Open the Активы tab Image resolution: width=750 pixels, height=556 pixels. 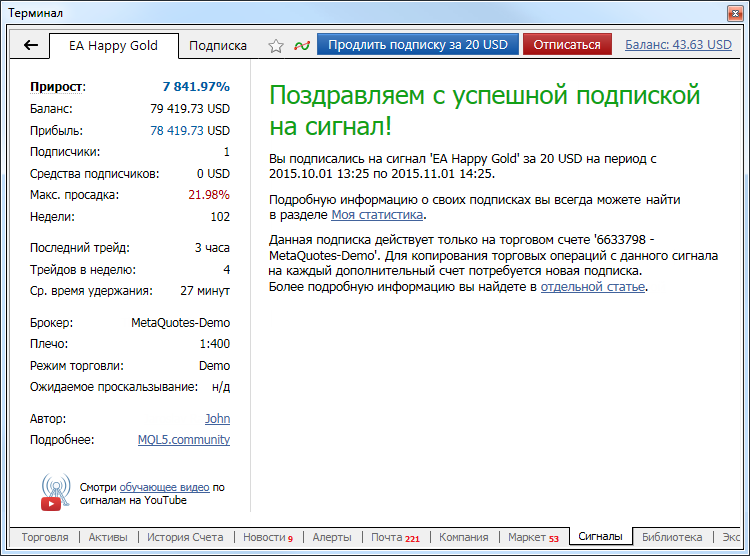tap(108, 537)
